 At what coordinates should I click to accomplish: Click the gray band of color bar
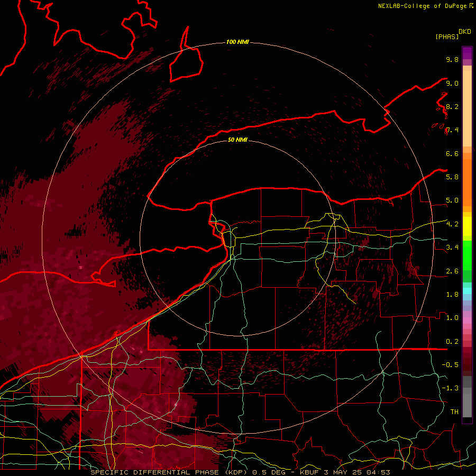467,397
